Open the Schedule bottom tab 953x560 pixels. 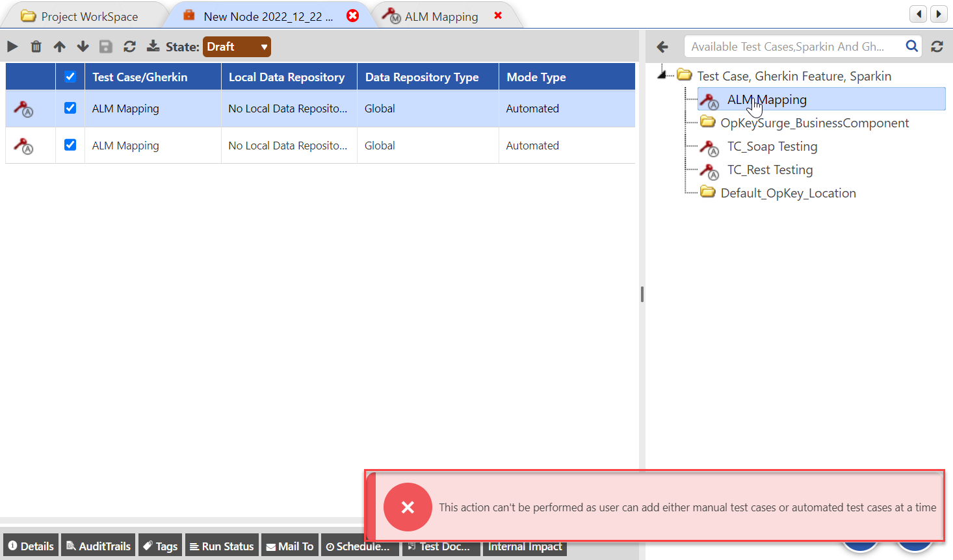coord(359,546)
